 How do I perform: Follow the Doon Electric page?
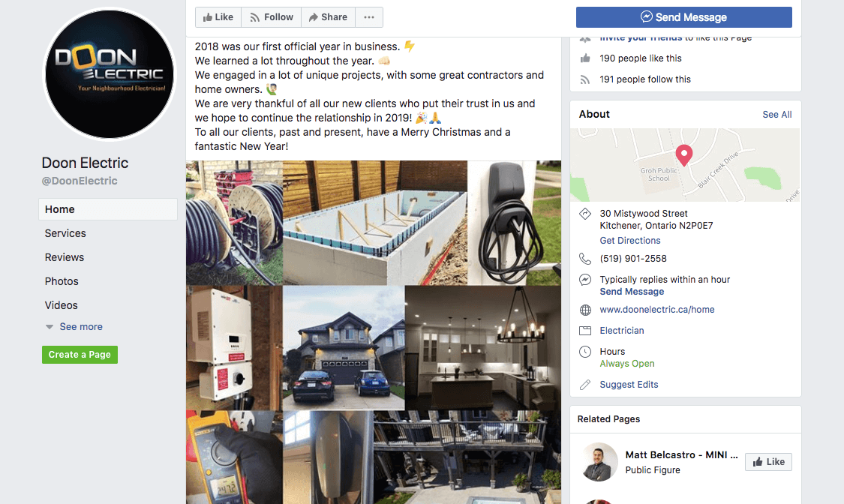272,17
